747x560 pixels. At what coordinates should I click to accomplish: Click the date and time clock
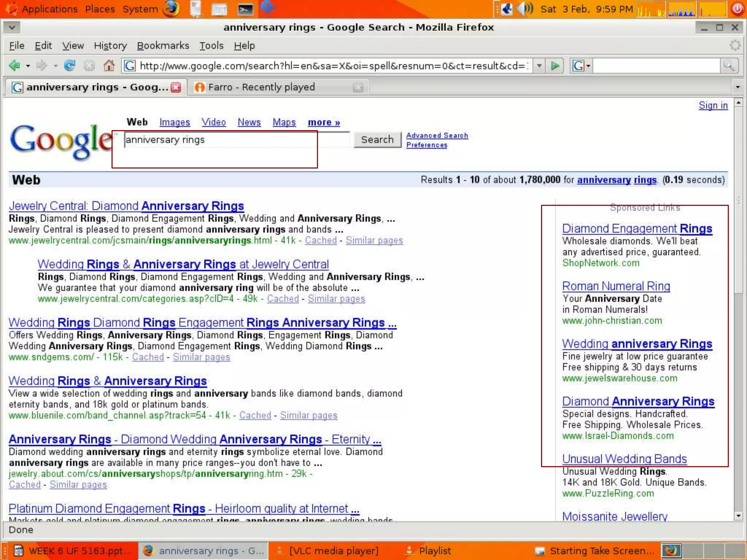587,9
